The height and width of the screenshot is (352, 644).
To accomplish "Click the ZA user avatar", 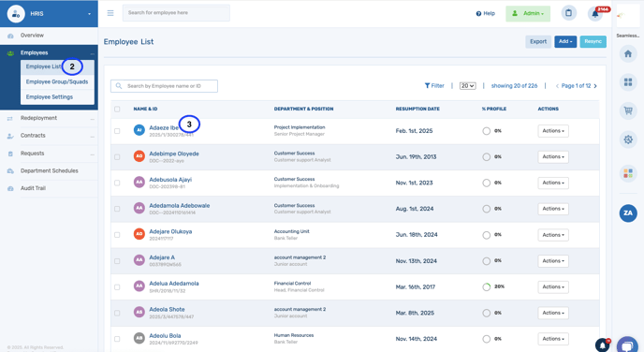I will pos(628,213).
